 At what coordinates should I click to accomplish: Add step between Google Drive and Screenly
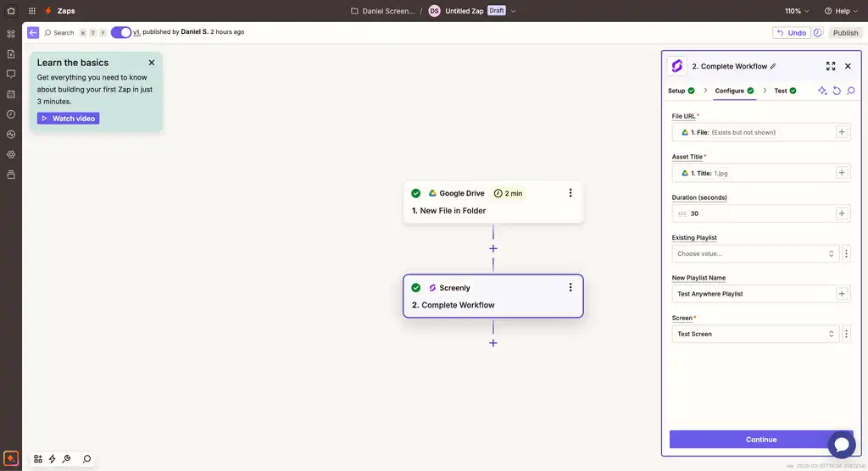pyautogui.click(x=493, y=248)
